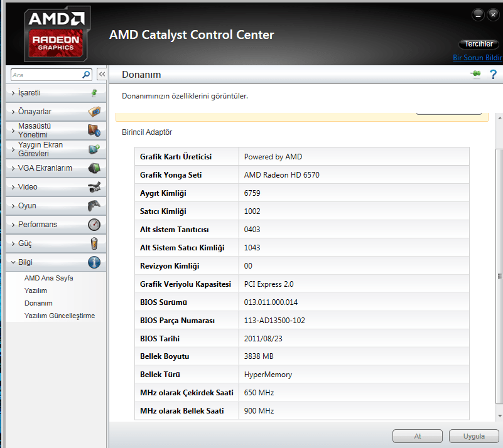The height and width of the screenshot is (448, 503).
Task: Click the Grafik Yonga Seti label
Action: (171, 175)
